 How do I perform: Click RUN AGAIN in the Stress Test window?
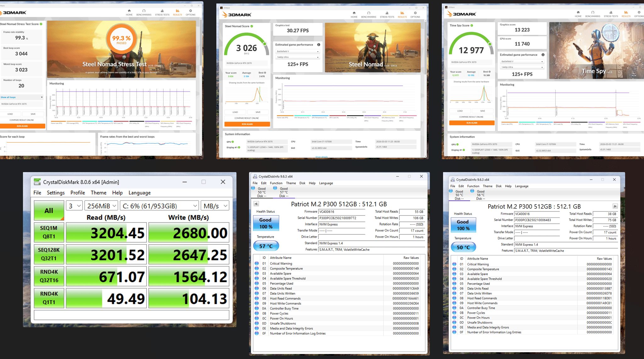22,126
